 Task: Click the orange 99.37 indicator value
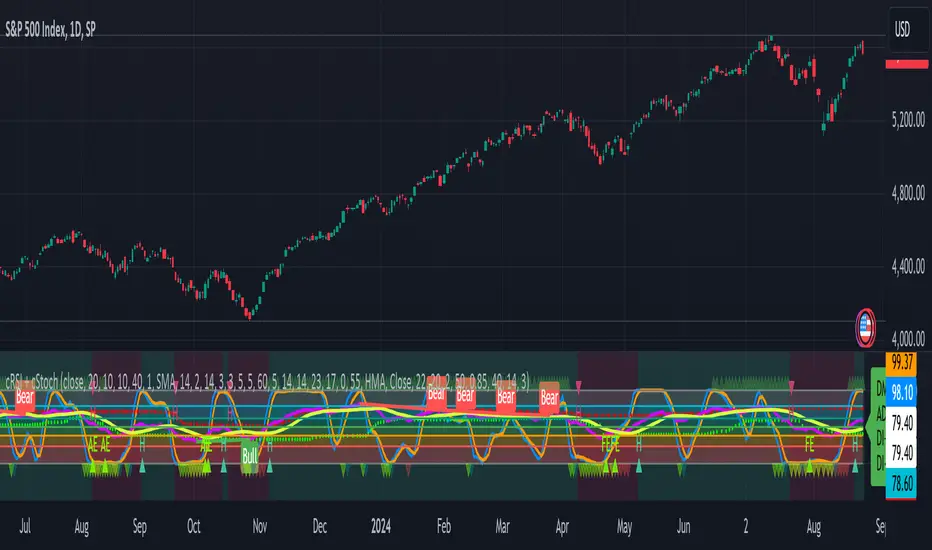click(901, 362)
